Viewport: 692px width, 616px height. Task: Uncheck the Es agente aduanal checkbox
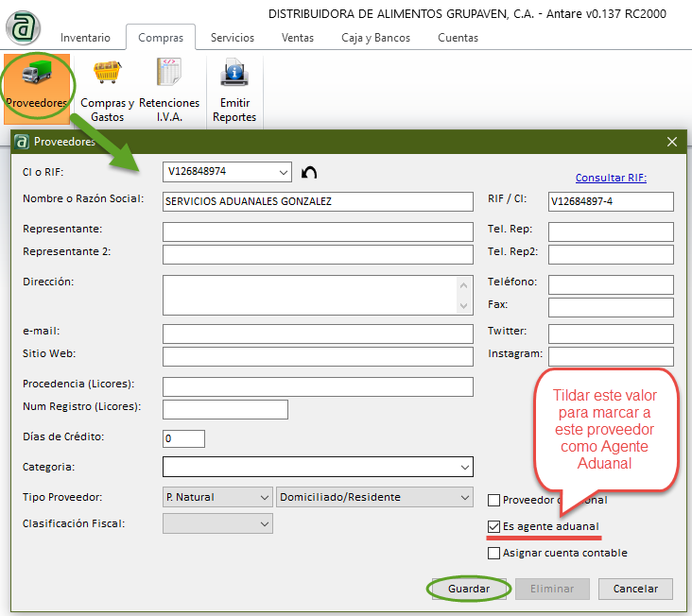pos(494,526)
